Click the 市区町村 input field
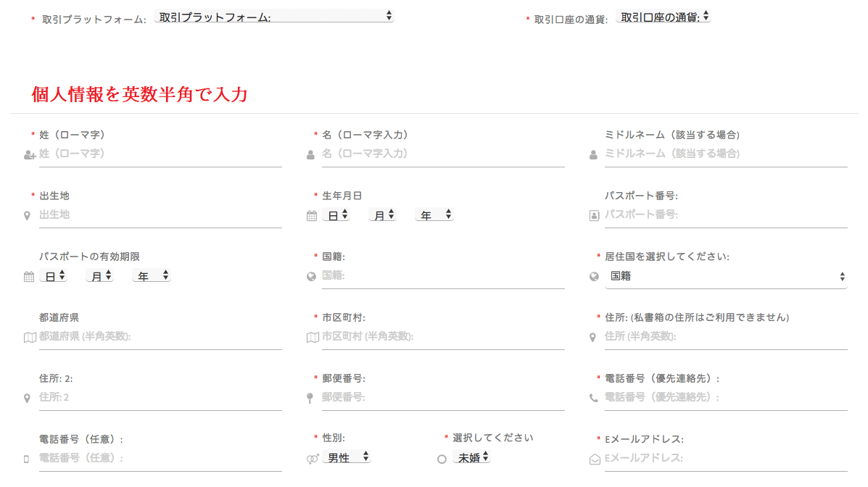The width and height of the screenshot is (868, 487). 442,337
